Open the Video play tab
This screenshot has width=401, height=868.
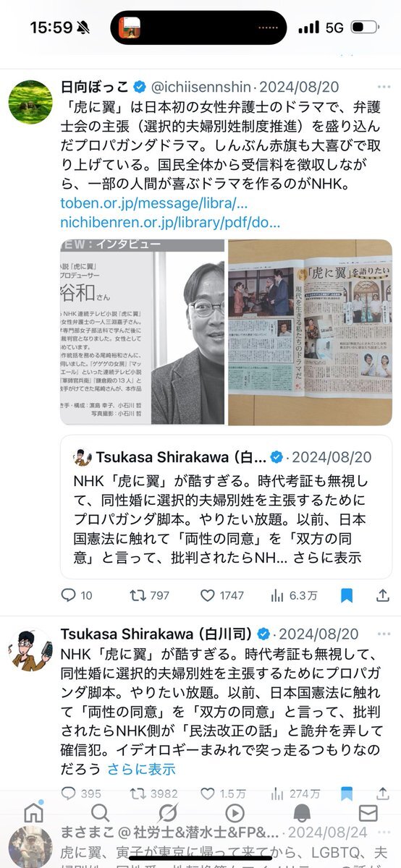pos(235,812)
